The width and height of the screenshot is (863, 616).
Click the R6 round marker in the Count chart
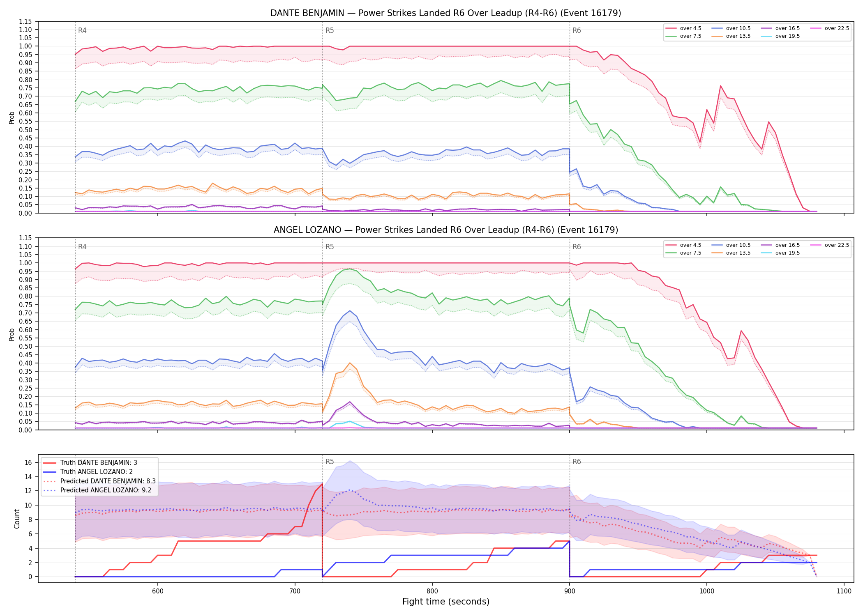pos(577,462)
